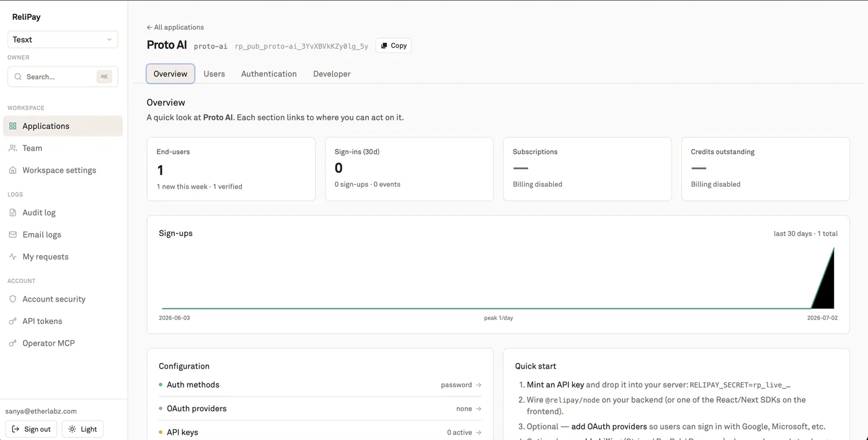
Task: Toggle the Light theme button
Action: 82,429
